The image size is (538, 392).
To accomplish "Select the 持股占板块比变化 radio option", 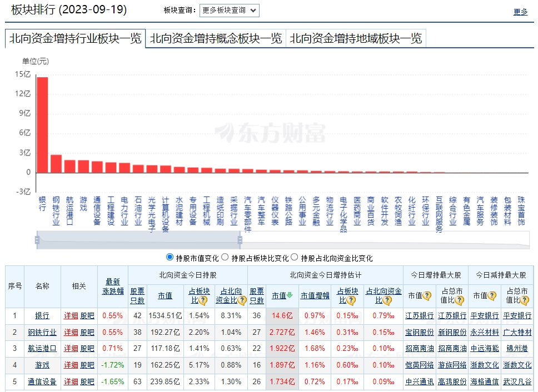I will tap(225, 258).
